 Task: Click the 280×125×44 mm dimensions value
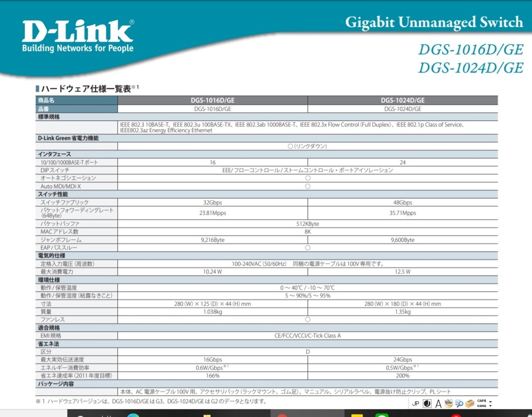tap(212, 304)
